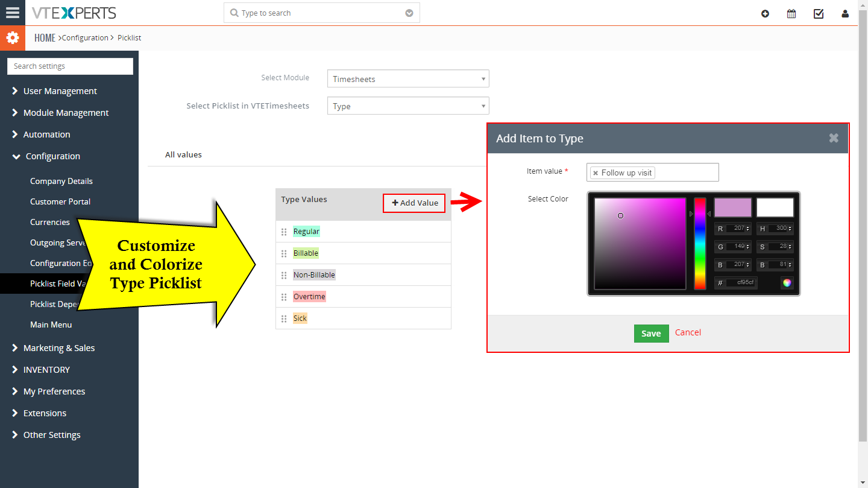The width and height of the screenshot is (868, 488).
Task: Grab the drag handle for Overtime
Action: pyautogui.click(x=284, y=297)
